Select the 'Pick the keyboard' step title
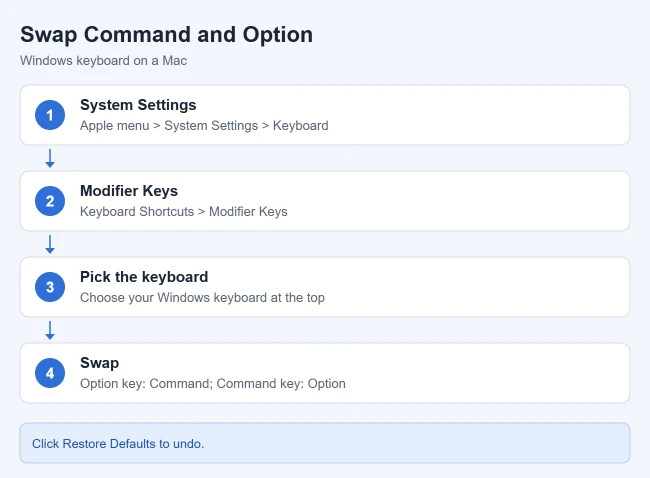The width and height of the screenshot is (650, 478). 144,277
